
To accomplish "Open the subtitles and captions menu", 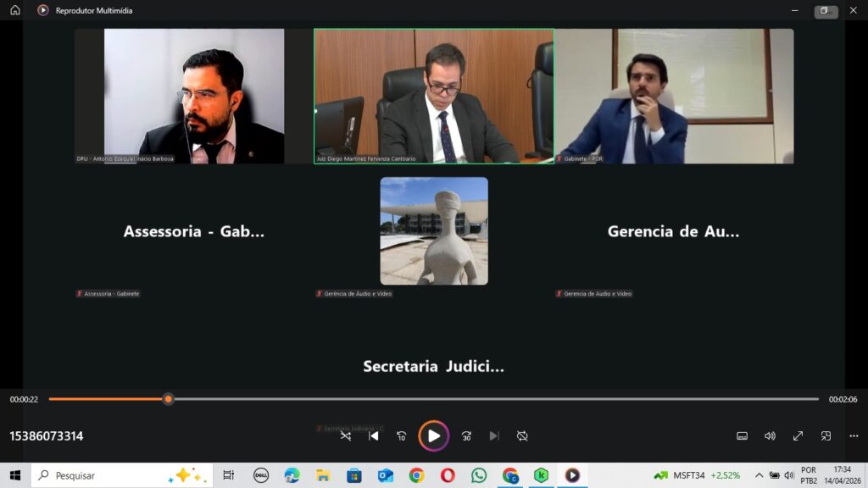I will point(742,435).
